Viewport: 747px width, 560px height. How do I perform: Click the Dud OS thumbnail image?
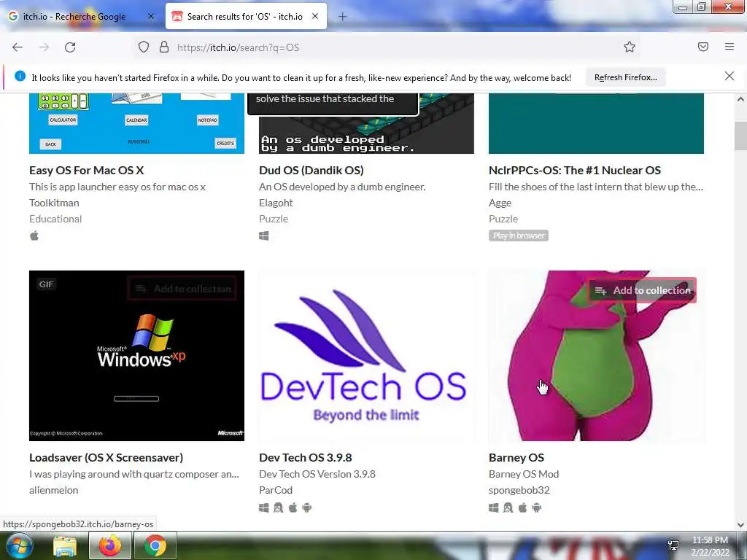366,134
